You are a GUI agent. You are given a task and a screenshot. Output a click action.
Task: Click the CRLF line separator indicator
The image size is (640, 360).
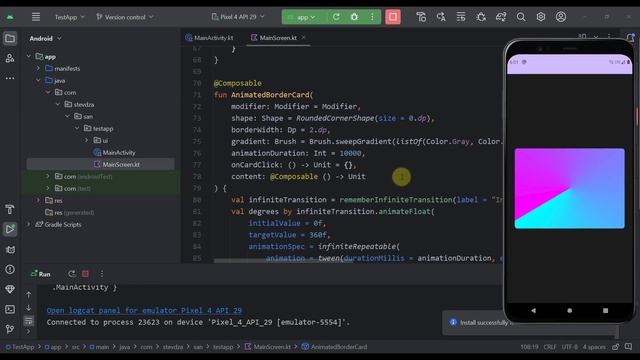[549, 347]
